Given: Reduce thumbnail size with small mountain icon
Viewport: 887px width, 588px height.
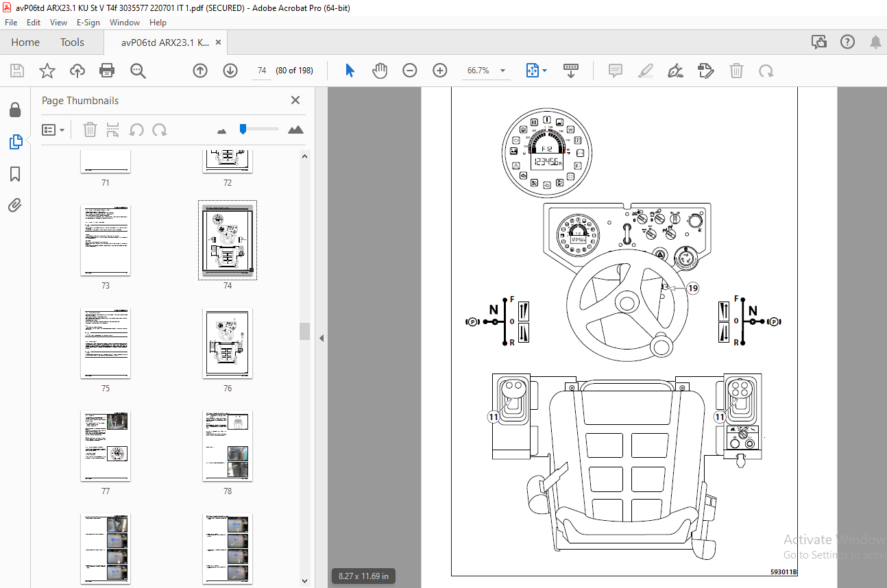Looking at the screenshot, I should (x=221, y=130).
